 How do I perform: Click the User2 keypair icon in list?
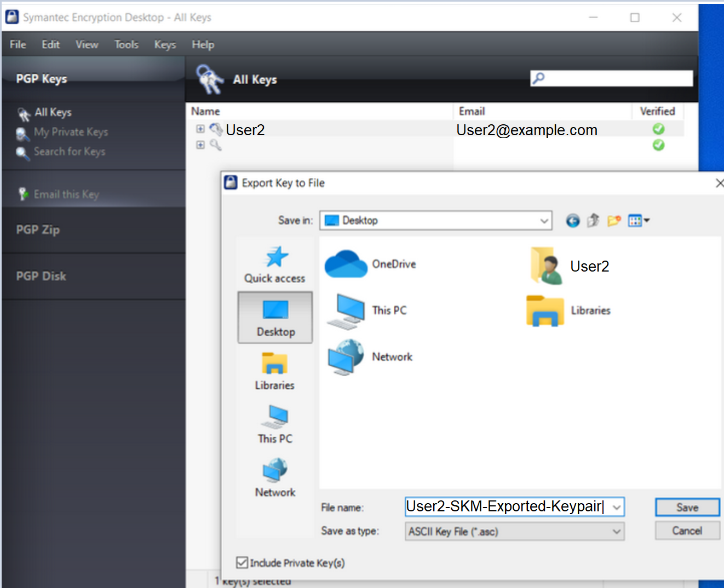216,129
